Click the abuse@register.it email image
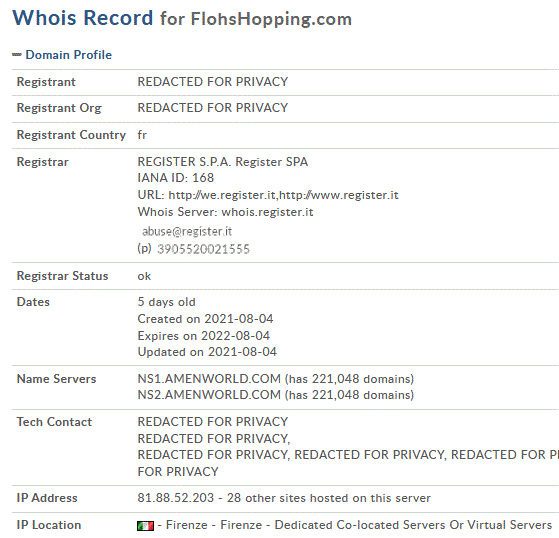 tap(187, 231)
